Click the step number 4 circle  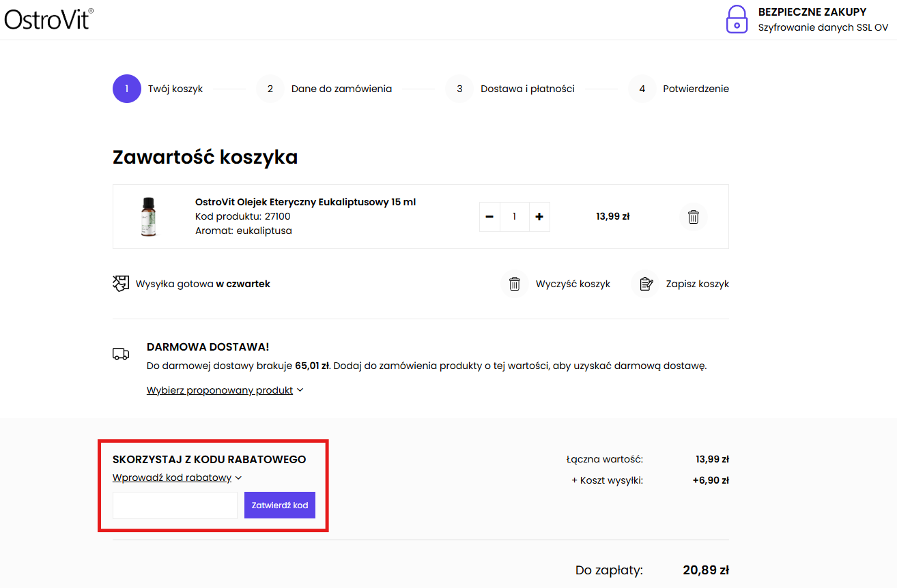(x=642, y=89)
